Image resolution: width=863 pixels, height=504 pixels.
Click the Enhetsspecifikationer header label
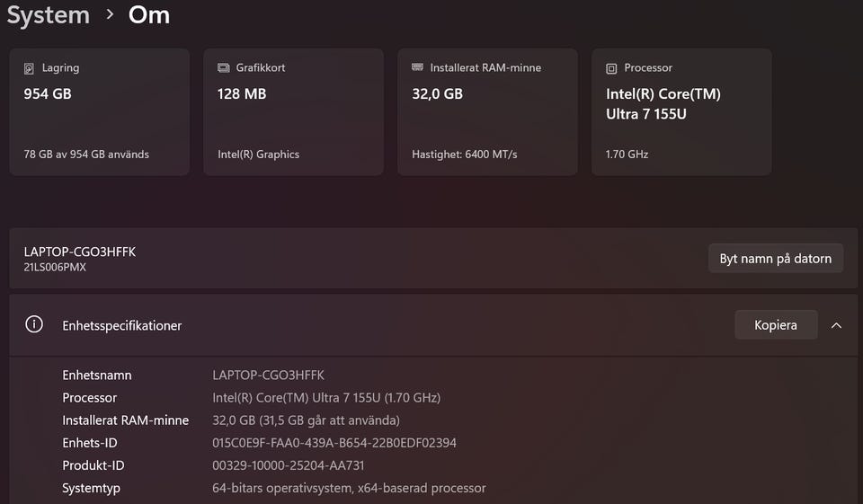point(121,325)
